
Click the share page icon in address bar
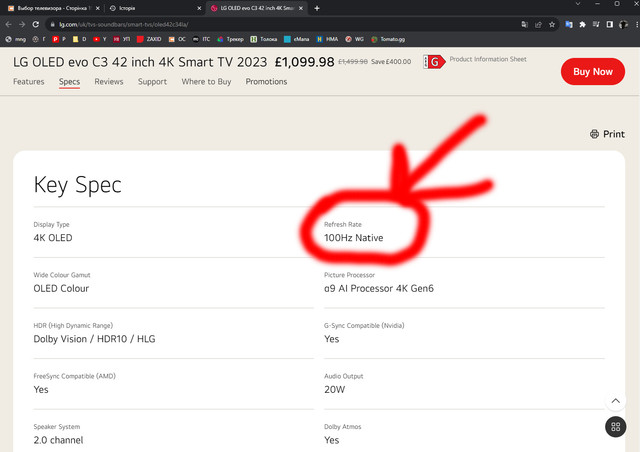point(538,24)
